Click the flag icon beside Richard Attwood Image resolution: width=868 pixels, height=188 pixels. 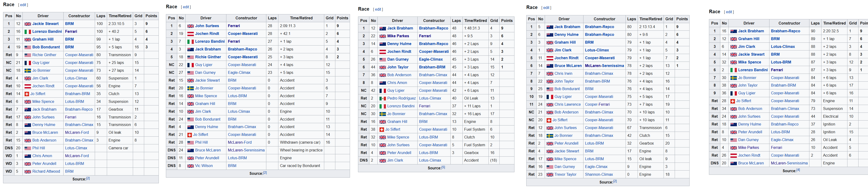point(28,171)
